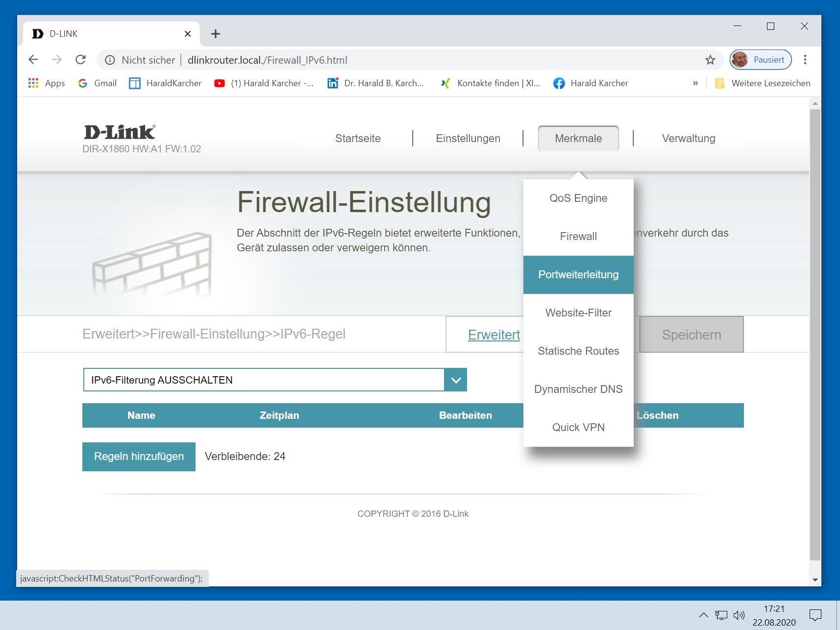840x630 pixels.
Task: Go back using the browser back arrow
Action: tap(33, 60)
